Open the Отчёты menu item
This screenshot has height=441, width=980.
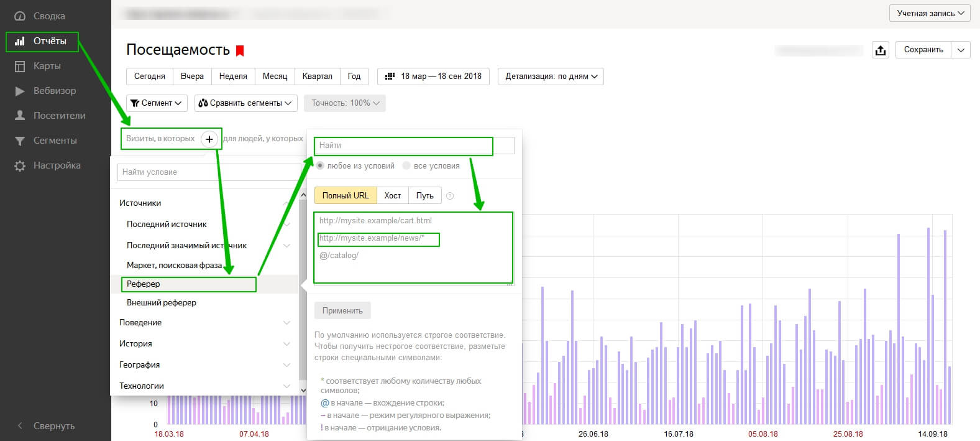coord(50,41)
